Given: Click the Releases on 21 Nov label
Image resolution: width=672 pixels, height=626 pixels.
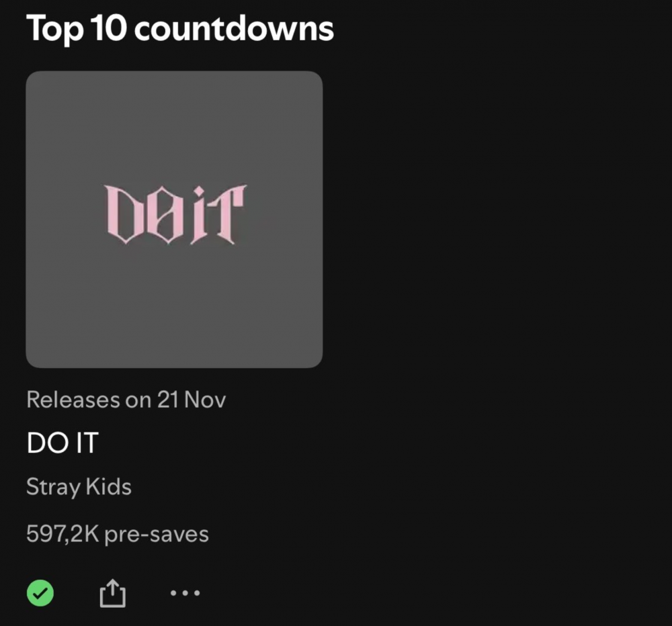Looking at the screenshot, I should [126, 400].
